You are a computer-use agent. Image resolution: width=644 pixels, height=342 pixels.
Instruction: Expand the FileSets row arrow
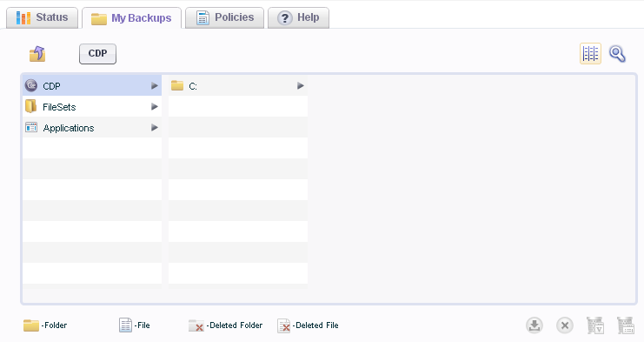coord(155,106)
